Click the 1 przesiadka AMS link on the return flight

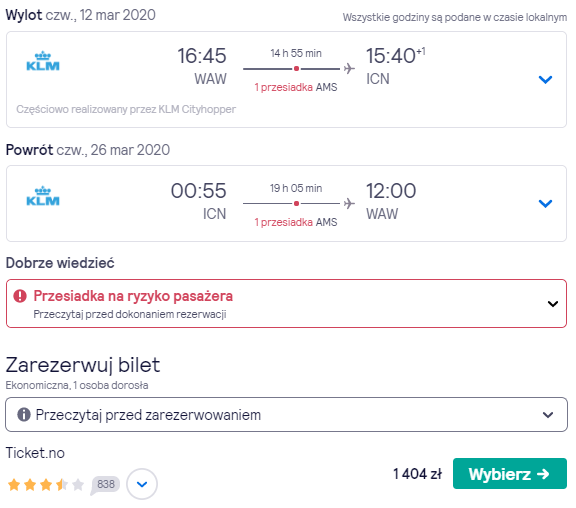(296, 222)
